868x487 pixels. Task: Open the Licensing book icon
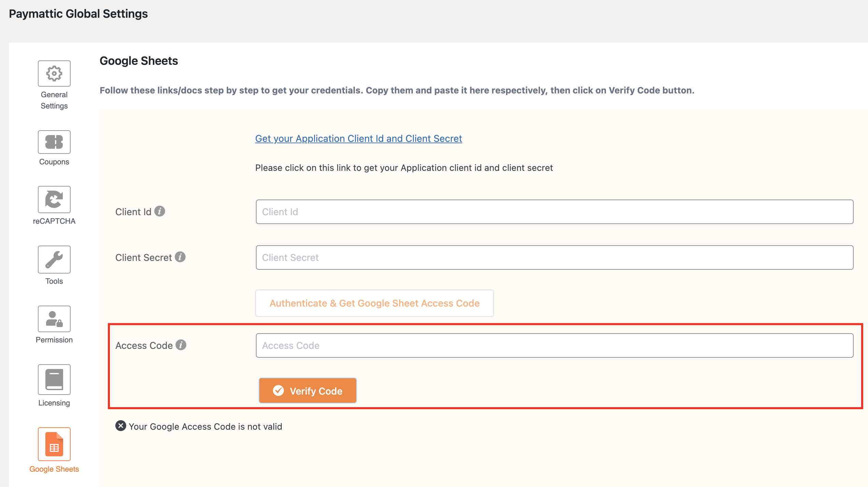click(x=54, y=379)
